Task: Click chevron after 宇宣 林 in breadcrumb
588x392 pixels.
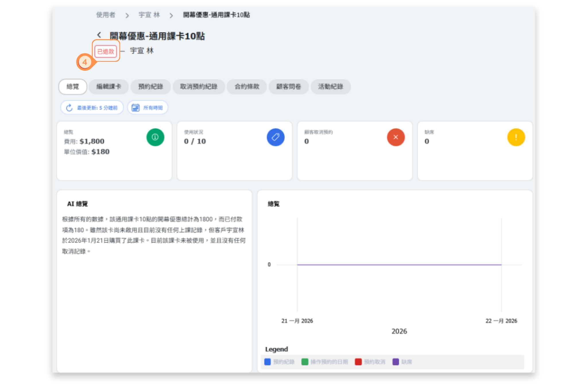Action: click(171, 16)
